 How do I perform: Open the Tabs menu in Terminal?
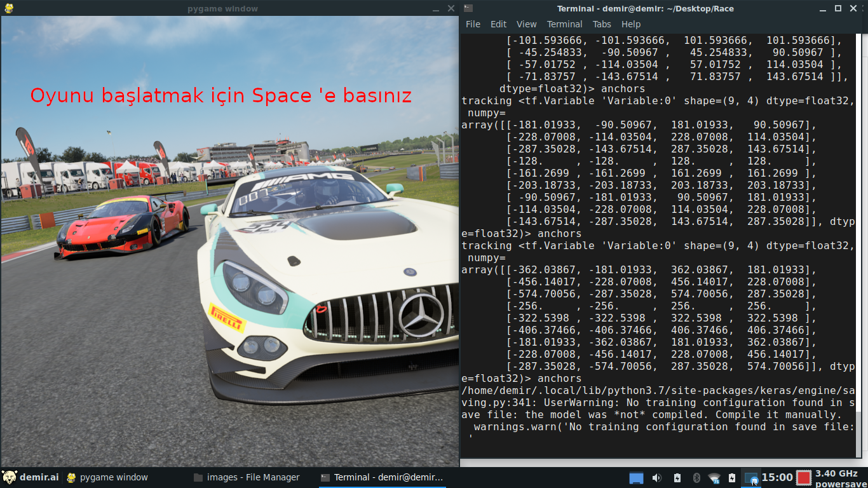(x=602, y=24)
